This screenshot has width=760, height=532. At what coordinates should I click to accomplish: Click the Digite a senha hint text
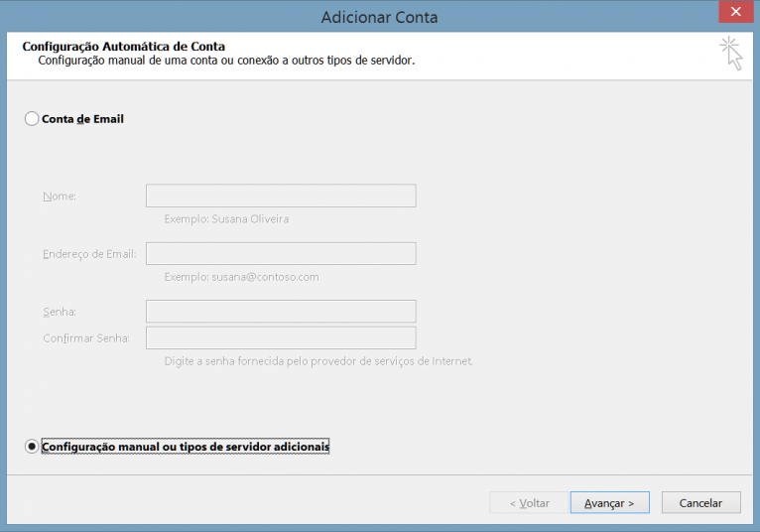tap(318, 361)
